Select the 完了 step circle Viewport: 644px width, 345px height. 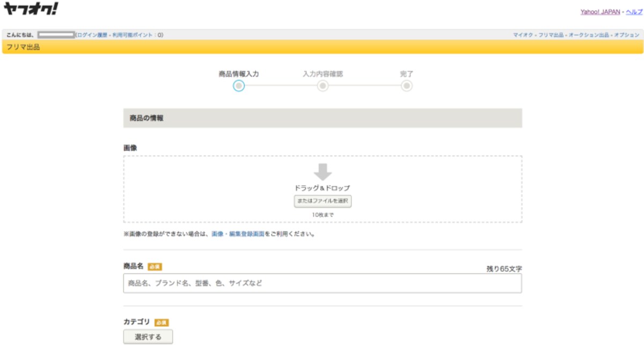pyautogui.click(x=407, y=86)
